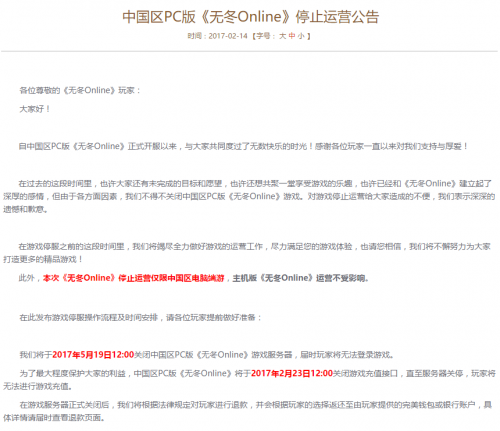Click paragraph starting 在过去的这段时间里
This screenshot has width=500, height=431.
(249, 196)
